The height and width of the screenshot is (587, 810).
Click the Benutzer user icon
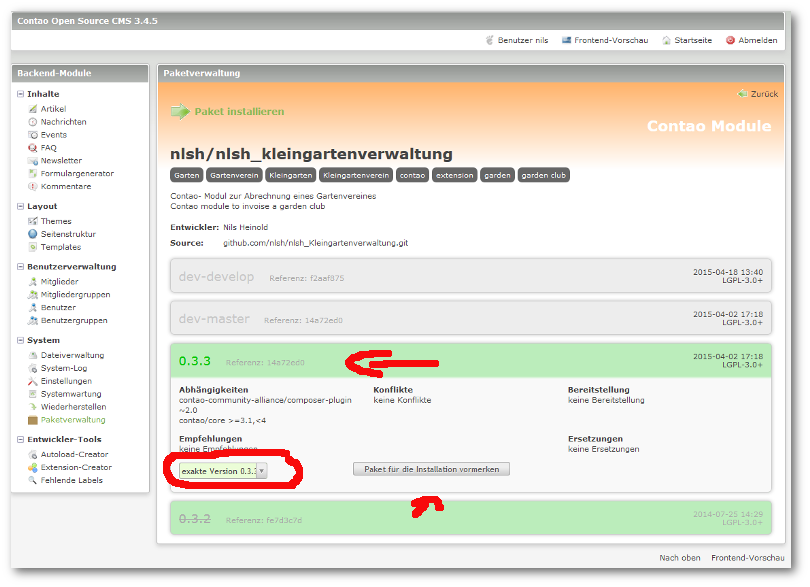click(x=33, y=307)
